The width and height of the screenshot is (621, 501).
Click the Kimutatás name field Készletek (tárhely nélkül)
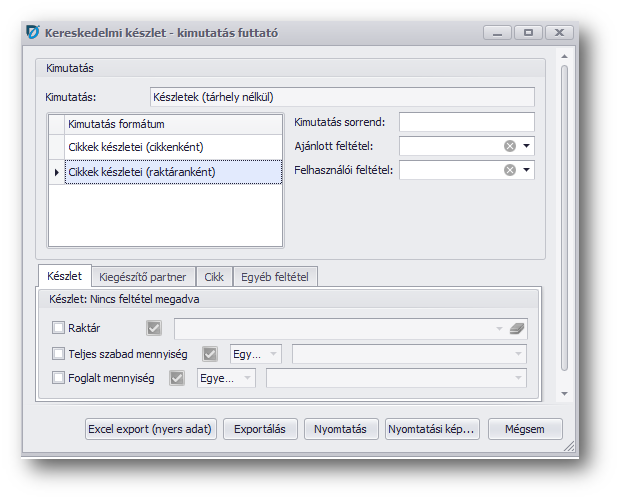(342, 97)
